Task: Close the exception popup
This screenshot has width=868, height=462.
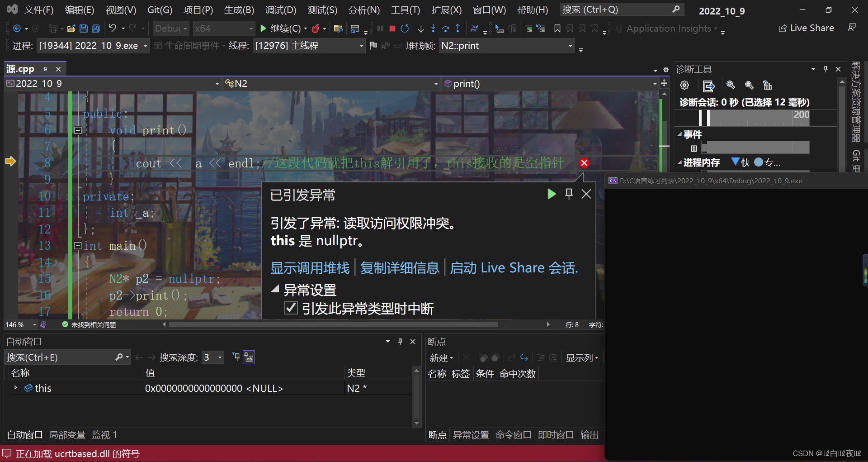Action: [586, 194]
